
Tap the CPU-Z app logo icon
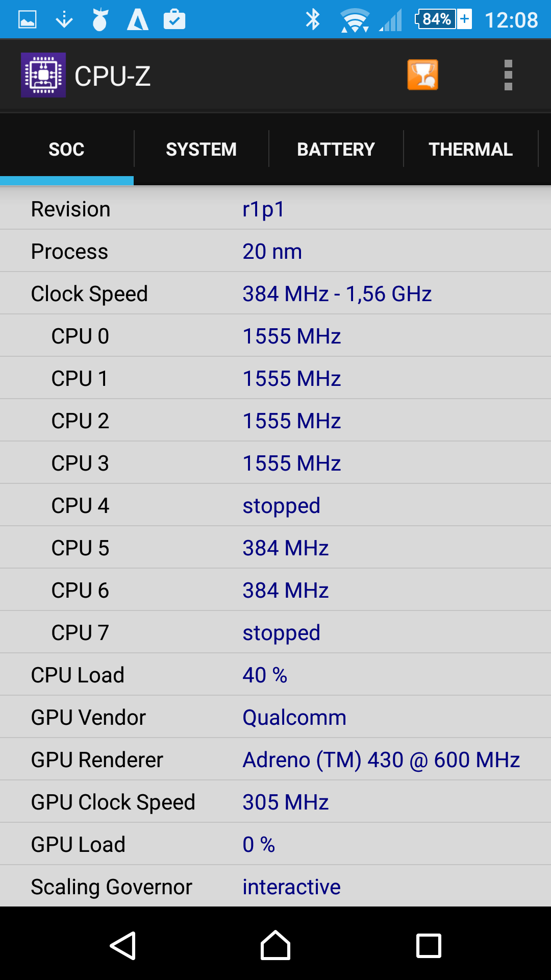43,75
